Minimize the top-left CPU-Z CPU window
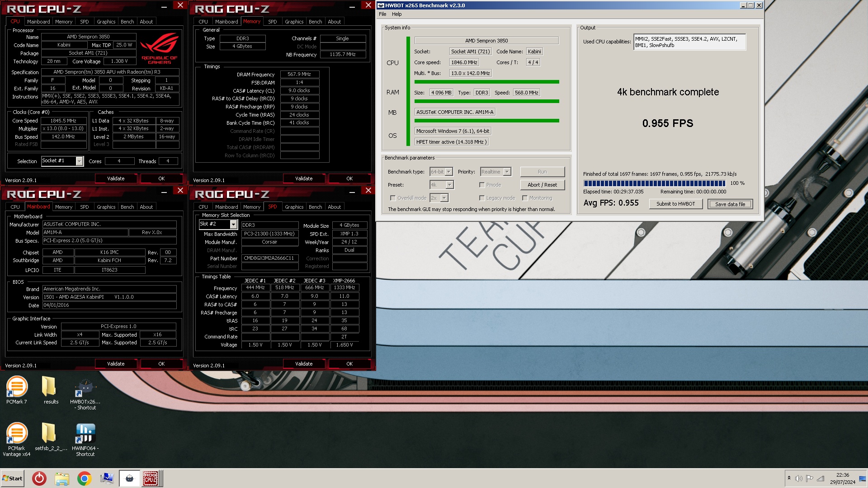868x488 pixels. [164, 7]
